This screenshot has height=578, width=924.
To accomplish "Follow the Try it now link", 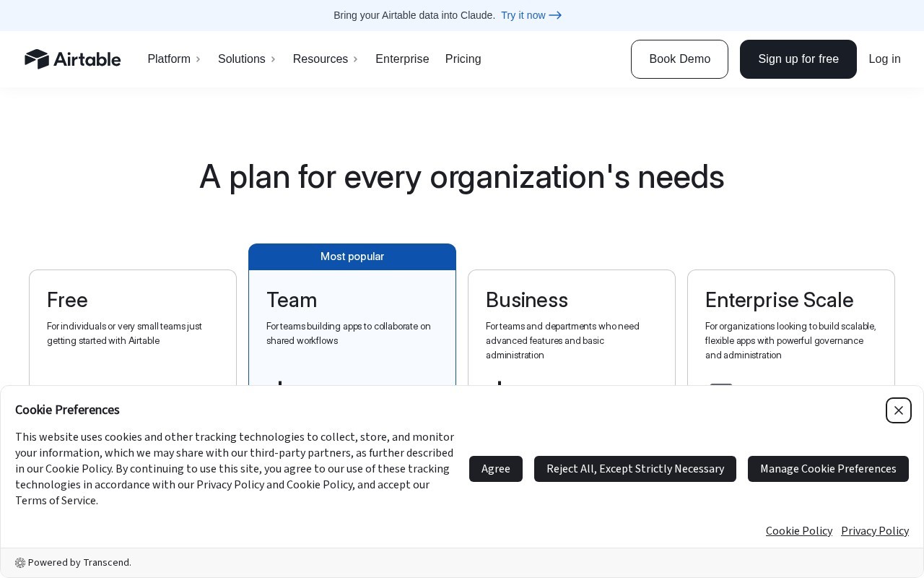I will tap(531, 15).
